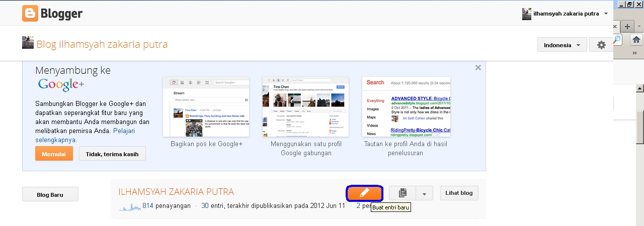Viewport: 644px width, 226px height.
Task: Click the Blog Baru button
Action: pos(50,194)
